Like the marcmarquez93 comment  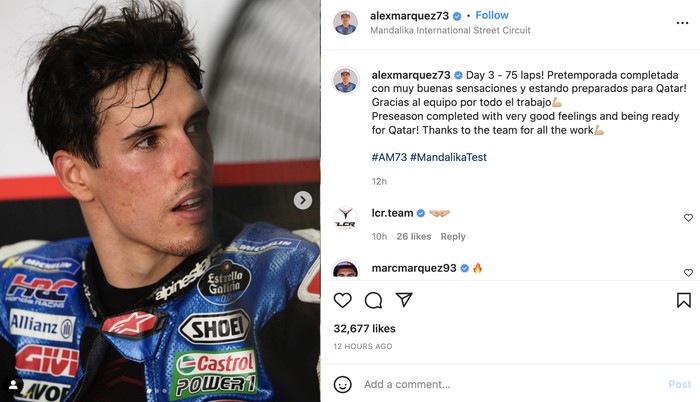coord(688,272)
